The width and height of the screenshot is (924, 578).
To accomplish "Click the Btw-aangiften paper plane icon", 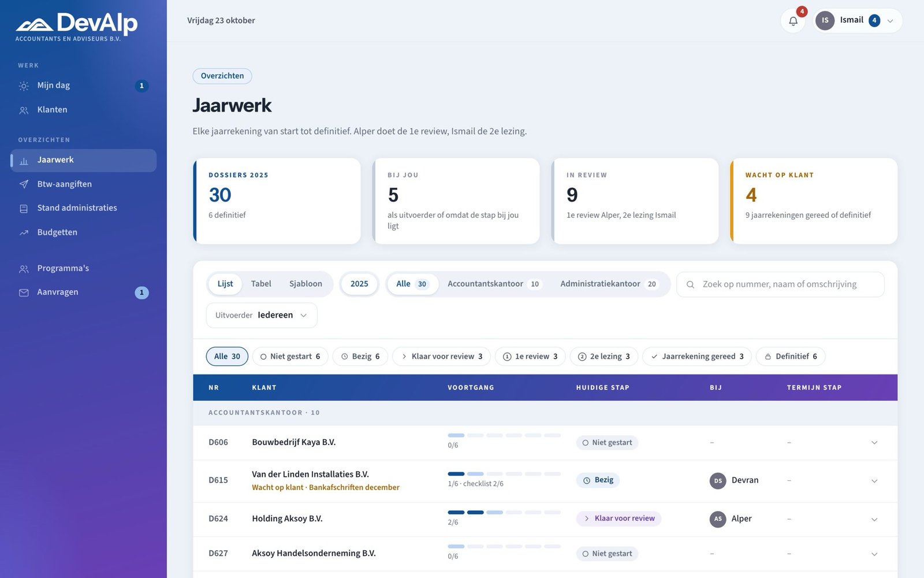I will 24,184.
